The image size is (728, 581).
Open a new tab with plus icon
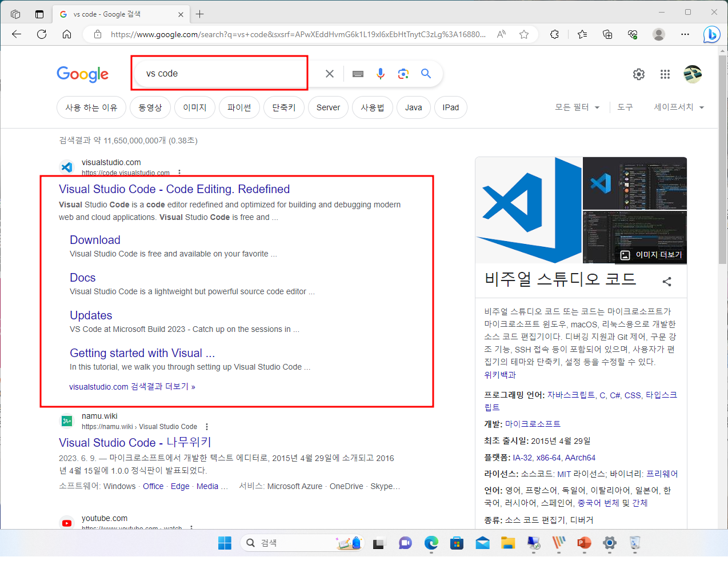pos(199,14)
